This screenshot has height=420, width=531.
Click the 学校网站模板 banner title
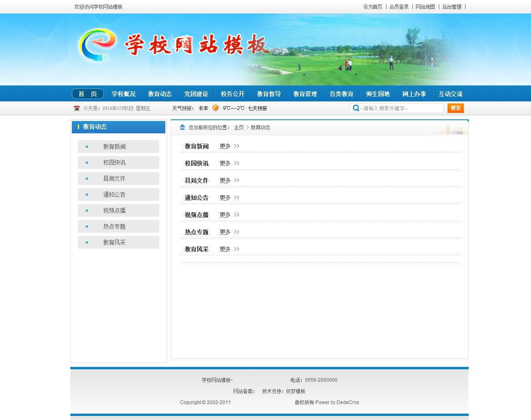(x=196, y=44)
